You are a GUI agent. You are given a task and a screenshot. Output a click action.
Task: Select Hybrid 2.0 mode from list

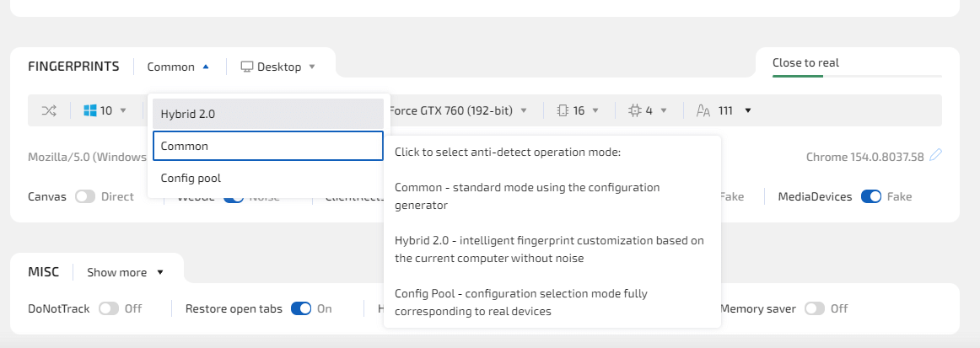coord(268,114)
